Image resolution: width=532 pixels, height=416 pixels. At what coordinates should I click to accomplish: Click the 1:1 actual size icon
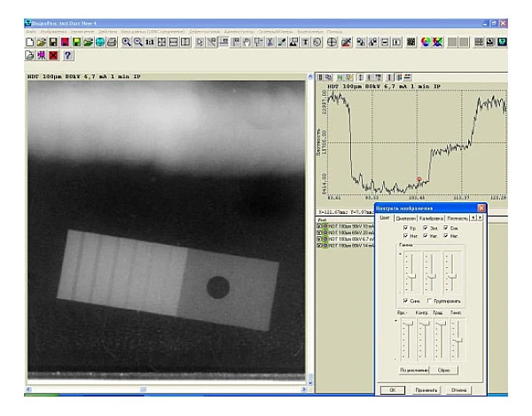click(x=150, y=42)
